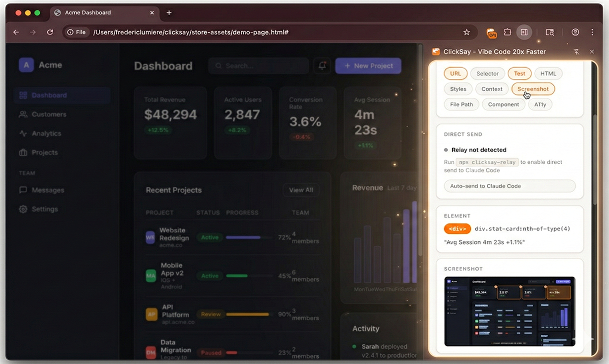Toggle the Component chip in ClickSay
This screenshot has height=364, width=609.
click(x=504, y=104)
